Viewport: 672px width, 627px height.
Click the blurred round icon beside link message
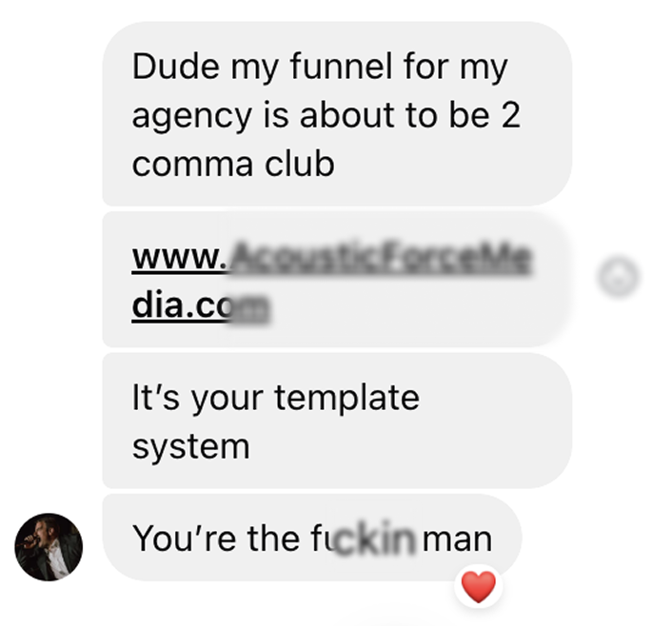(618, 276)
